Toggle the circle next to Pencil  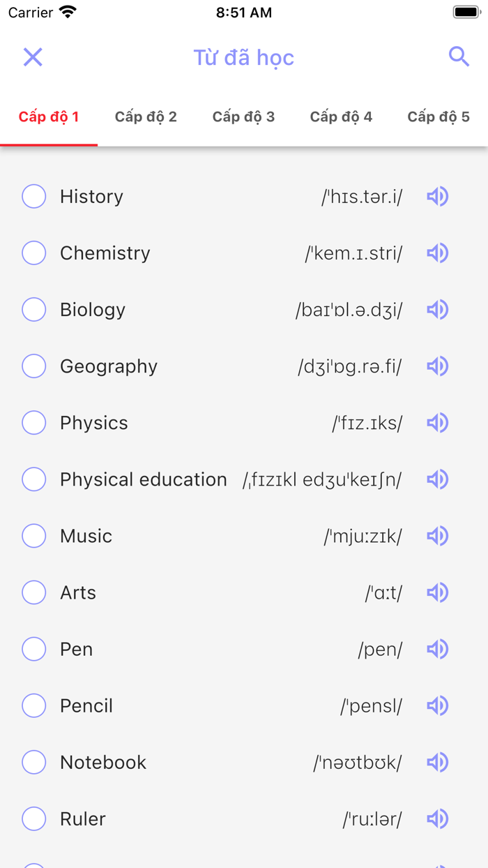coord(34,705)
